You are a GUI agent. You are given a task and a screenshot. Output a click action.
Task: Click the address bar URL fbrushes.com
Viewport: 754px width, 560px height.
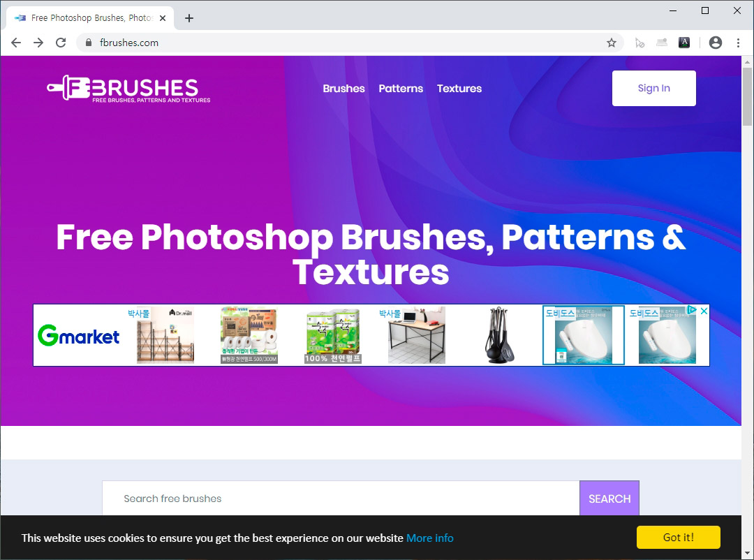pyautogui.click(x=129, y=43)
